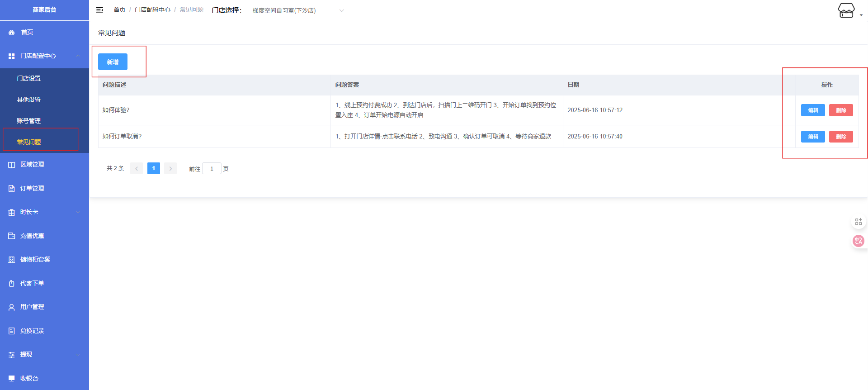Delete the 如何订单取消? question row
This screenshot has width=868, height=390.
(841, 137)
